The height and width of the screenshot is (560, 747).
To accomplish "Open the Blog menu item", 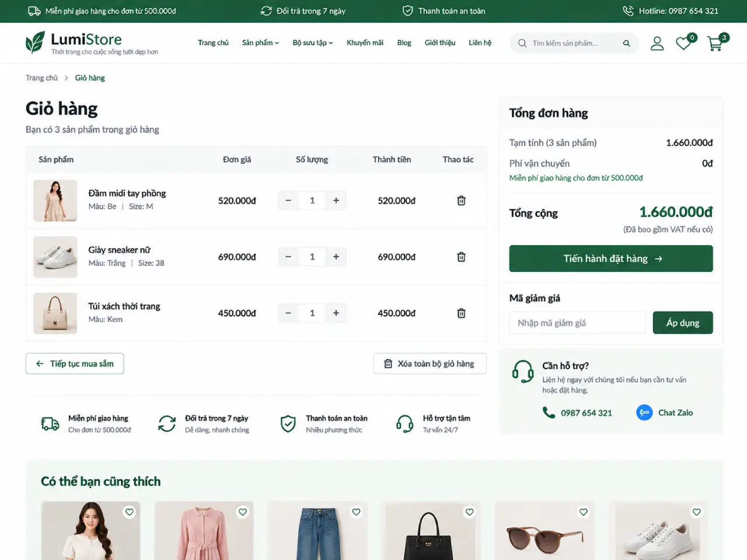I will [404, 43].
